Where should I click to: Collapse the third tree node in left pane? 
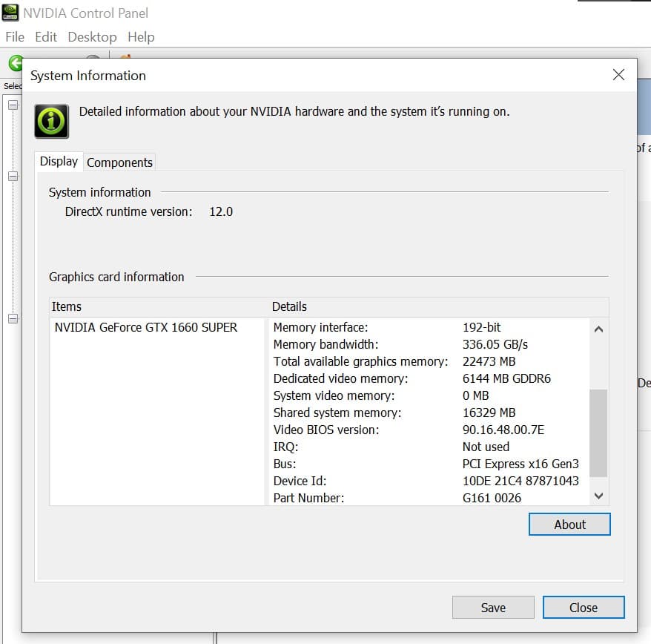point(13,318)
